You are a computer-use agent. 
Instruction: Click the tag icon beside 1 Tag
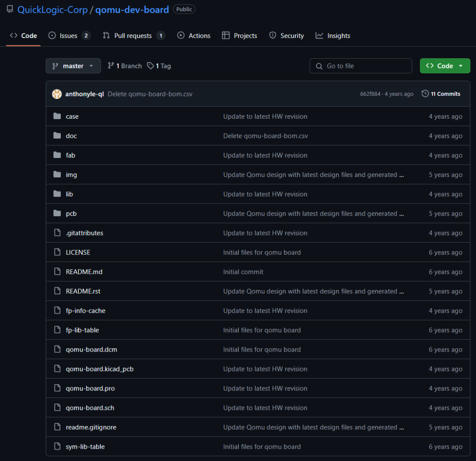tap(150, 66)
